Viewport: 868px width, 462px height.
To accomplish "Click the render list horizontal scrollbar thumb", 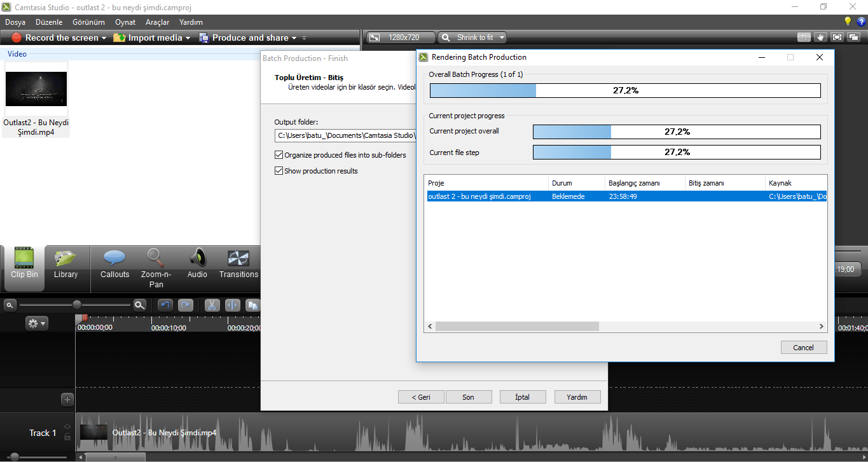I will (517, 326).
